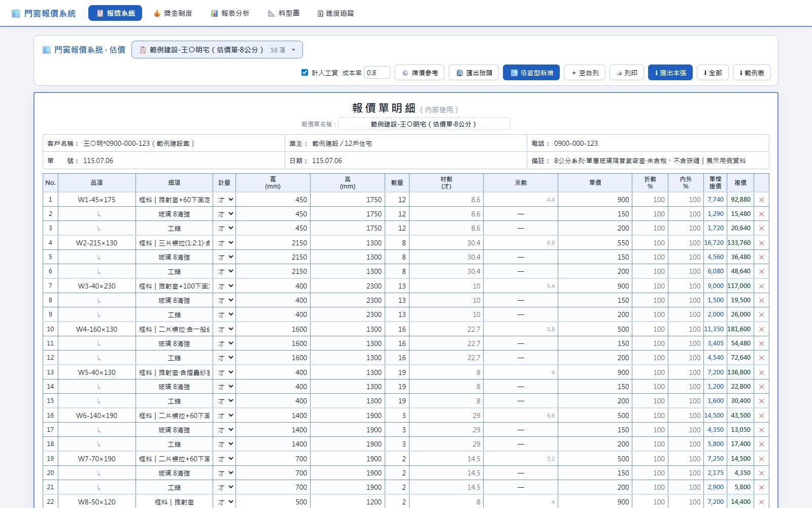Edit the 報價單名稱 field
Viewport: 812px width, 508px height.
coord(424,124)
